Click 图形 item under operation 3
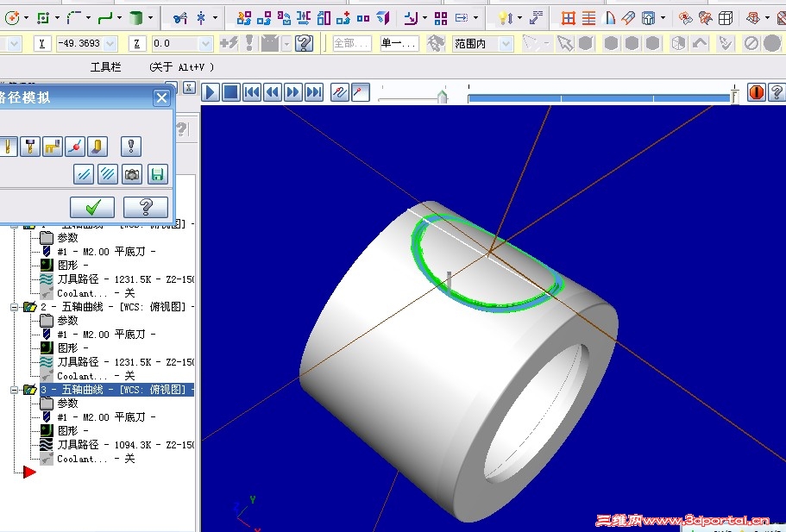Viewport: 786px width, 532px height. [64, 431]
